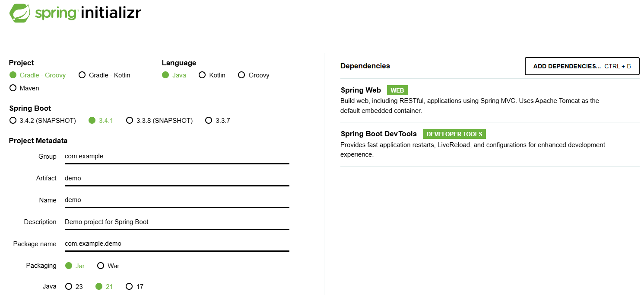Viewport: 644px width, 295px height.
Task: Select Spring Boot version 3.4.1
Action: pos(101,121)
